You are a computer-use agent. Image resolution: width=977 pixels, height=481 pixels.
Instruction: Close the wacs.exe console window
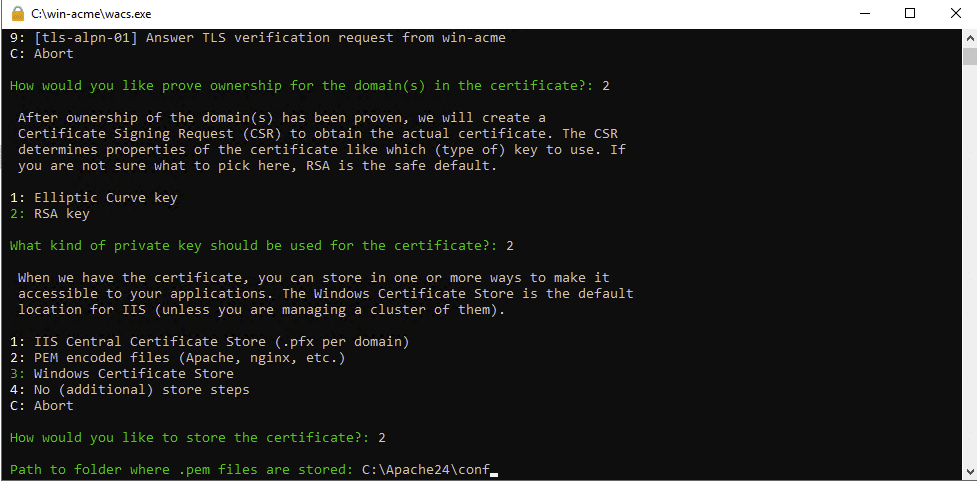[x=955, y=14]
